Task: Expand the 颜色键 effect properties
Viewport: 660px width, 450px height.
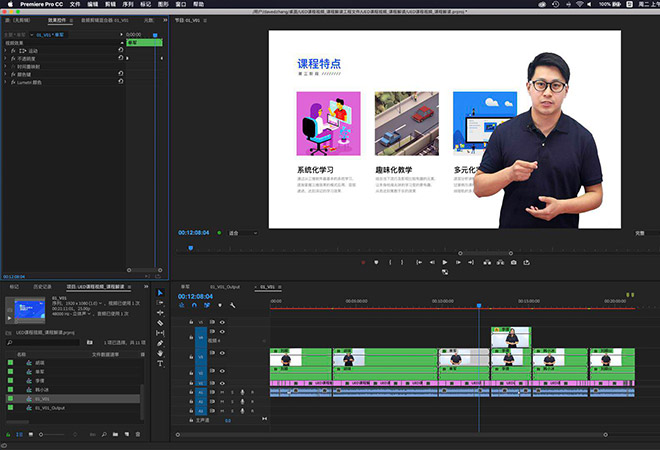Action: 6,74
